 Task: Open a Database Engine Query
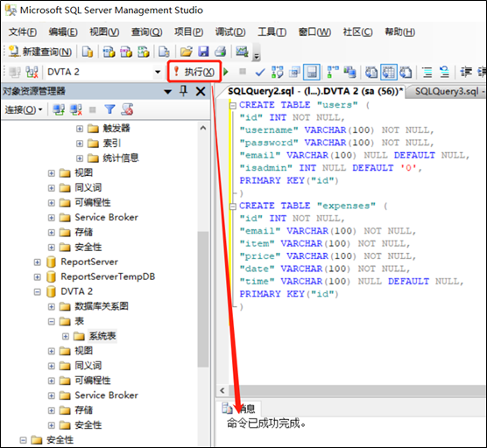coord(88,52)
